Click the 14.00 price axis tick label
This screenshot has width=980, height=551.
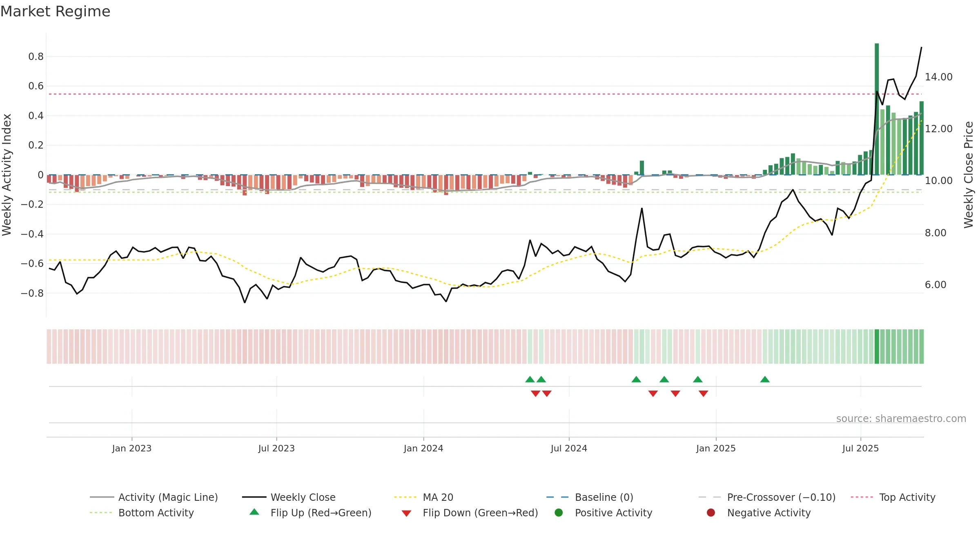click(938, 77)
